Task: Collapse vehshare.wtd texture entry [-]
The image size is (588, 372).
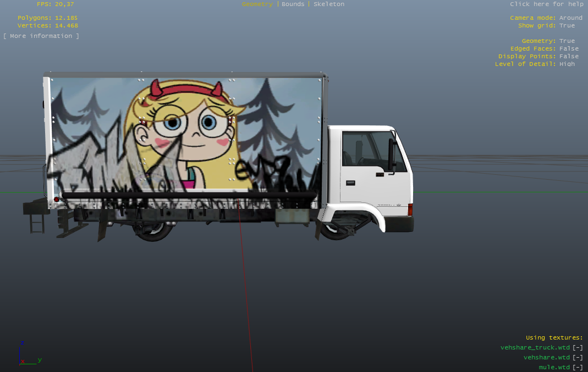Action: (578, 357)
